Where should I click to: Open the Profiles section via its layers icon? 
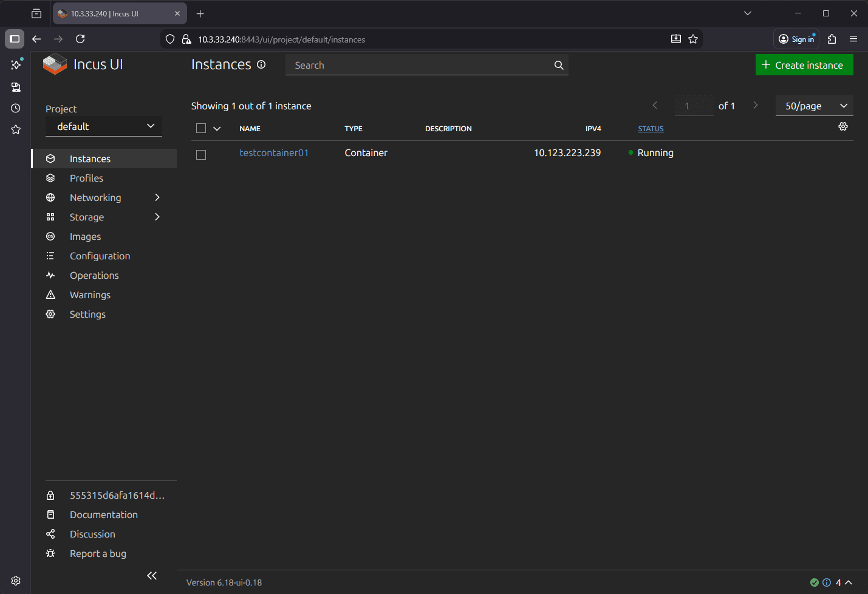coord(50,178)
